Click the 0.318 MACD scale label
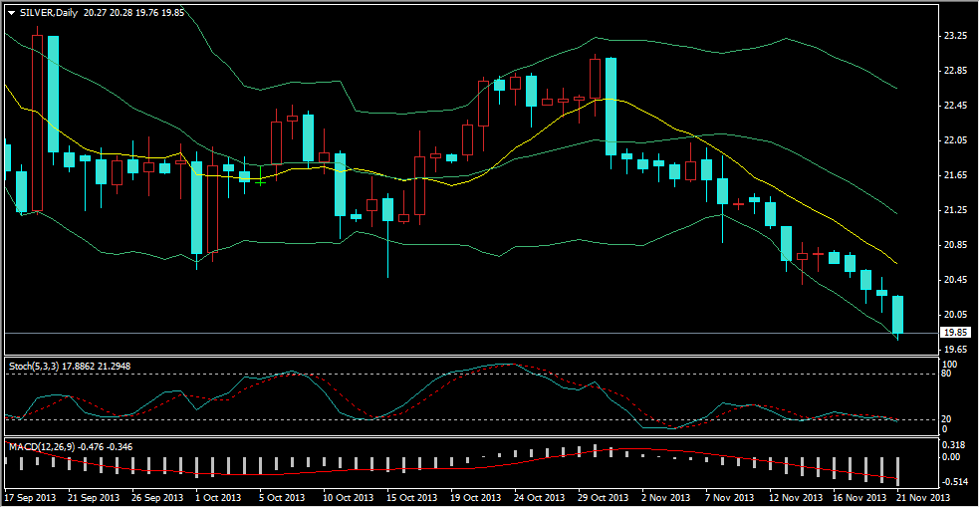980x508 pixels. 953,445
